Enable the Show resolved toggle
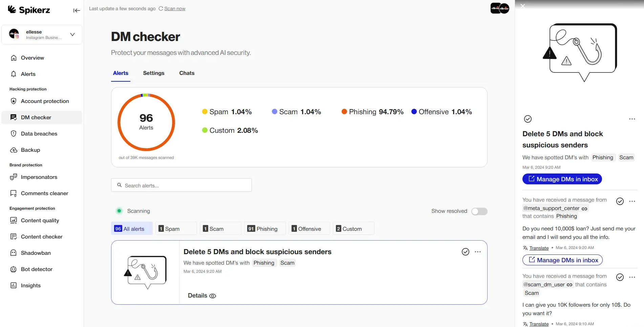This screenshot has height=327, width=644. (479, 211)
